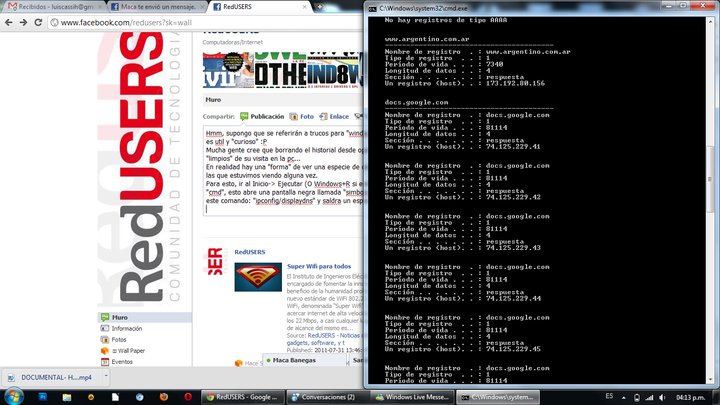
Task: Choose Foto share option
Action: tap(302, 117)
